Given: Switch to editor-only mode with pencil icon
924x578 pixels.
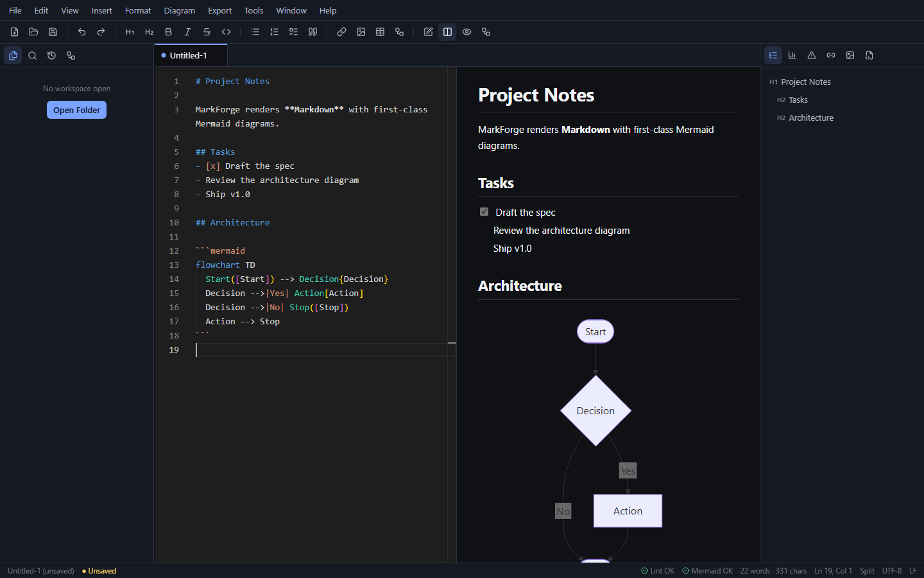Looking at the screenshot, I should [429, 32].
